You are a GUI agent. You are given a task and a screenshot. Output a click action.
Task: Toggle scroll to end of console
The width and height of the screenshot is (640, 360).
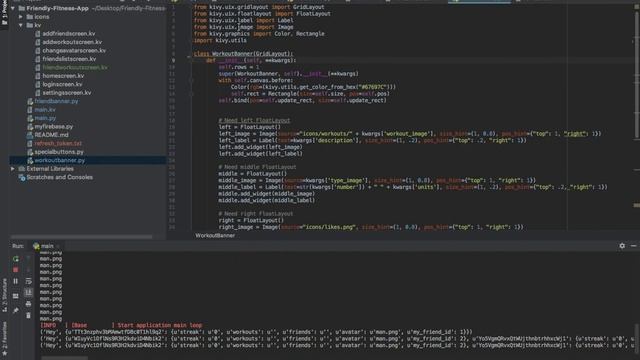(28, 292)
